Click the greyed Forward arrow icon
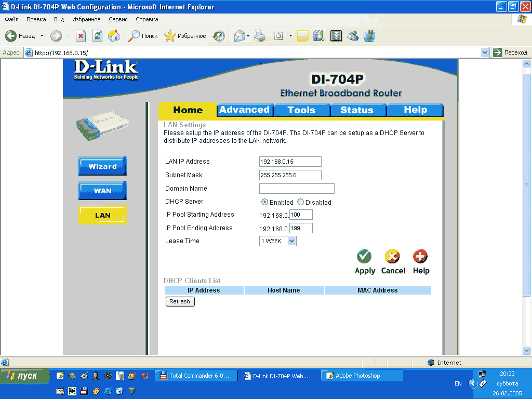This screenshot has height=399, width=532. point(56,36)
